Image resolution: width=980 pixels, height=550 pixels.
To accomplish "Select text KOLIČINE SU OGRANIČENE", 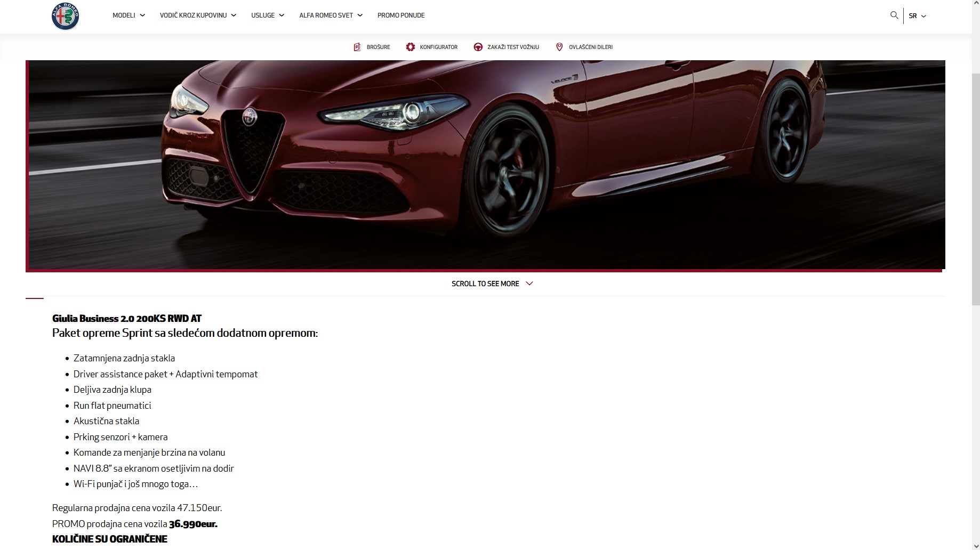I will coord(110,539).
